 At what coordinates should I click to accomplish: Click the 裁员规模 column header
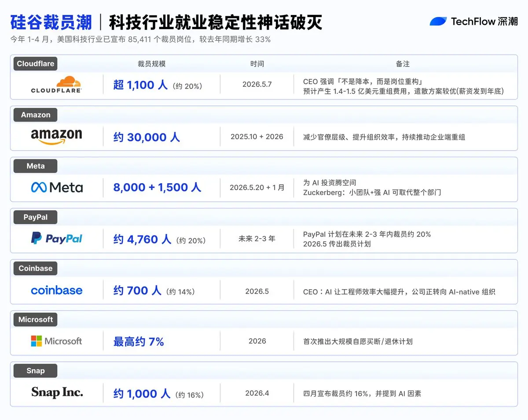[152, 64]
